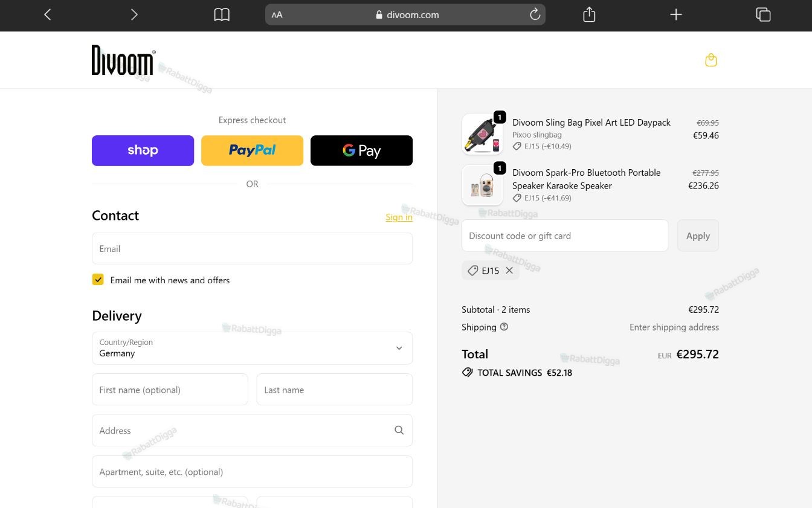This screenshot has height=508, width=812.
Task: Open Safari bookmarks book icon
Action: (222, 14)
